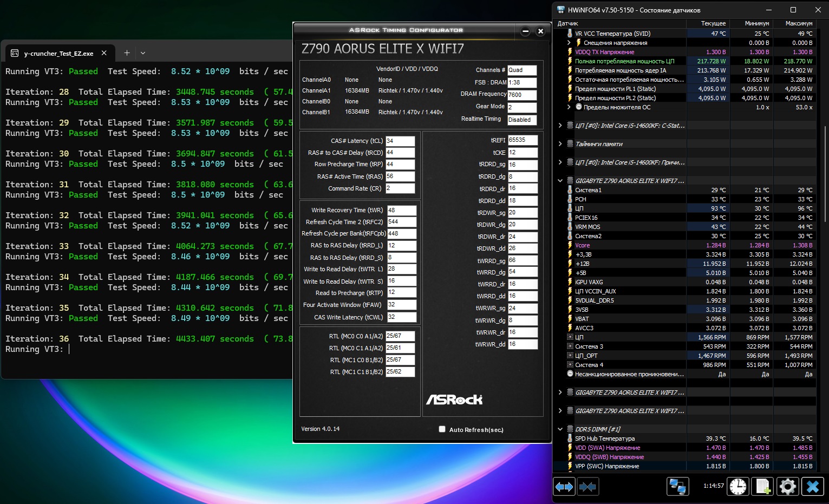829x504 pixels.
Task: Collapse the DDR5 DIMM [#1] group
Action: [x=560, y=429]
